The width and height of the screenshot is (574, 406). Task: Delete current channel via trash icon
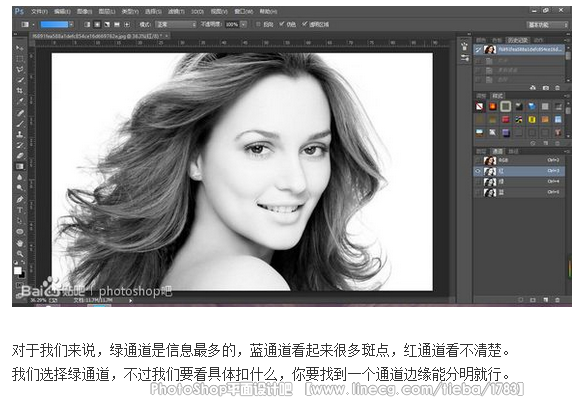click(x=558, y=300)
